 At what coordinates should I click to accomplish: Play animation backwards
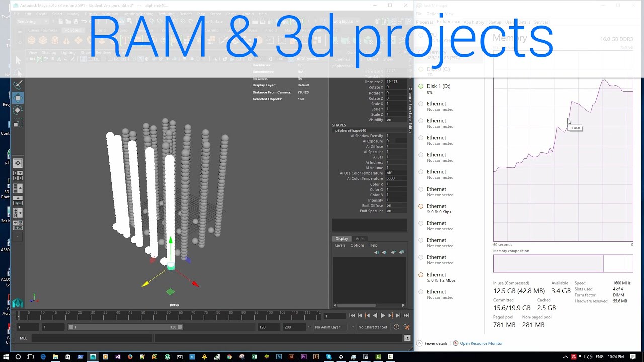click(375, 315)
